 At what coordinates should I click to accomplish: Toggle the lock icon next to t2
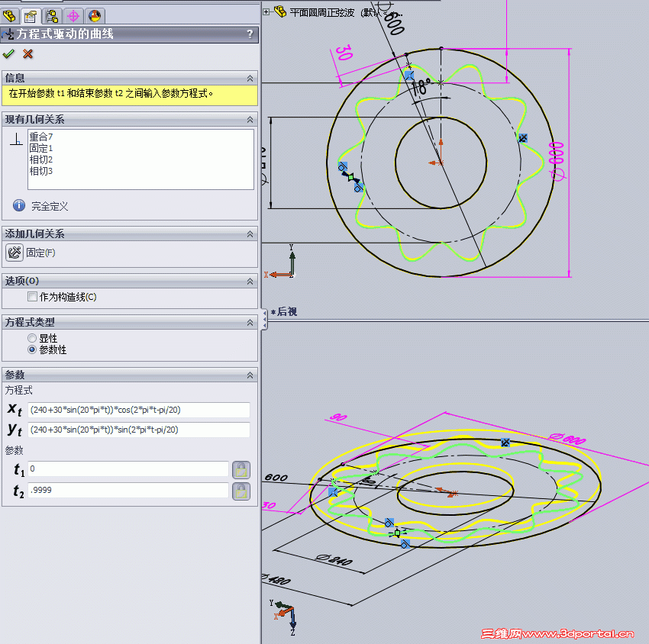coord(241,491)
